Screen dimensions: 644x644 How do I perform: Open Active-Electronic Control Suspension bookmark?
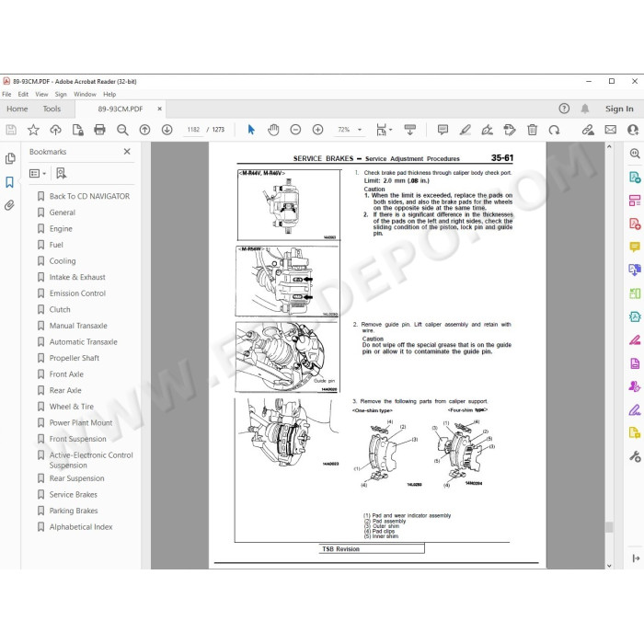pyautogui.click(x=91, y=460)
